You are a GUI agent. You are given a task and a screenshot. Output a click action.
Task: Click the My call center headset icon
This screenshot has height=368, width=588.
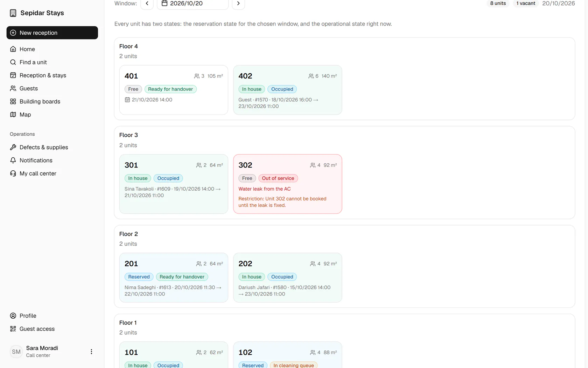coord(13,173)
